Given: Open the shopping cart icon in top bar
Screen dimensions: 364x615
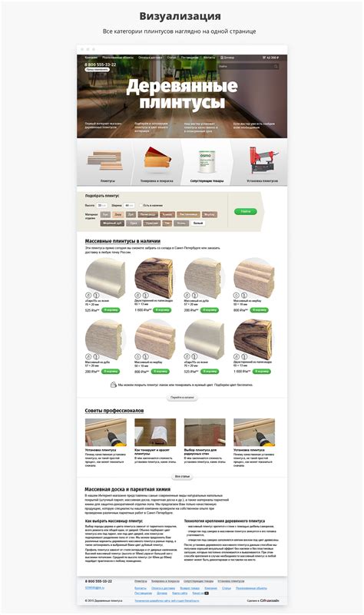Looking at the screenshot, I should pos(264,58).
